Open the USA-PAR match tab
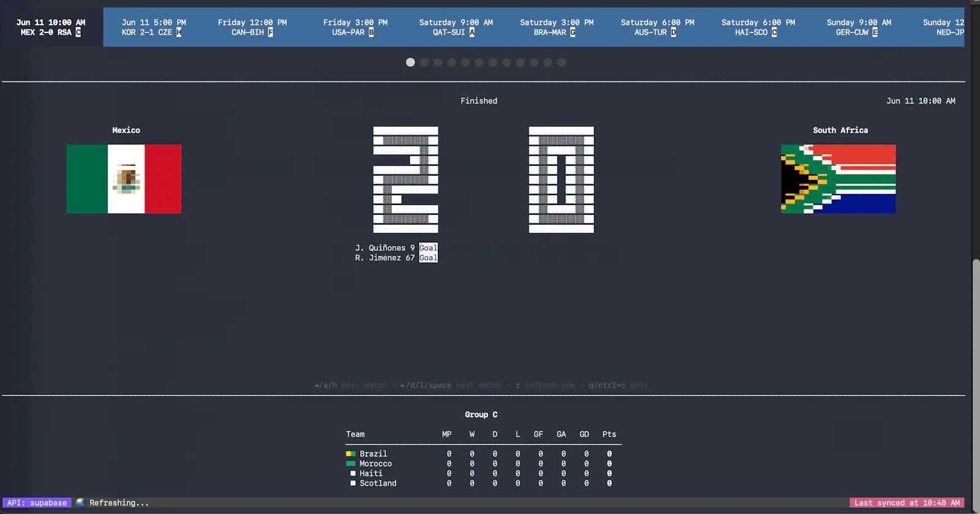This screenshot has height=514, width=980. [x=355, y=27]
